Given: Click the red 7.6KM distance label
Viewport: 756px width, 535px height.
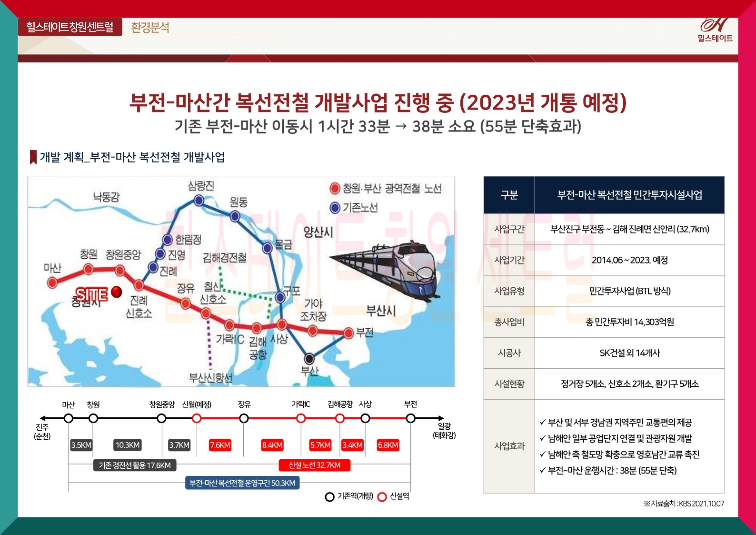Looking at the screenshot, I should click(220, 445).
